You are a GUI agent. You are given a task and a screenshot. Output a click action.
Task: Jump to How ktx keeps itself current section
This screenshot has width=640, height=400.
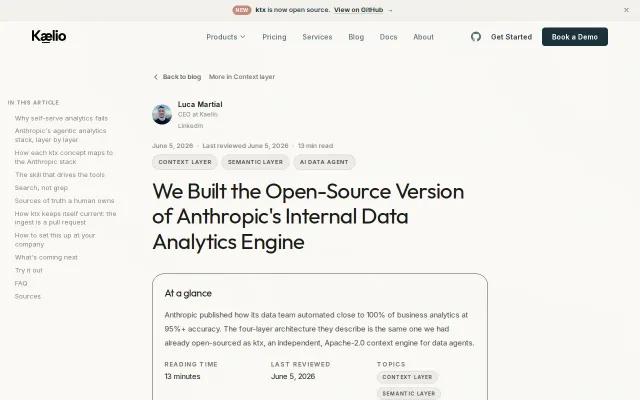65,218
